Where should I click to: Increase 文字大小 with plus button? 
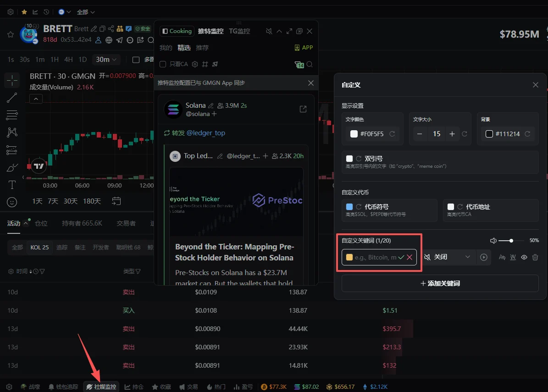[452, 134]
